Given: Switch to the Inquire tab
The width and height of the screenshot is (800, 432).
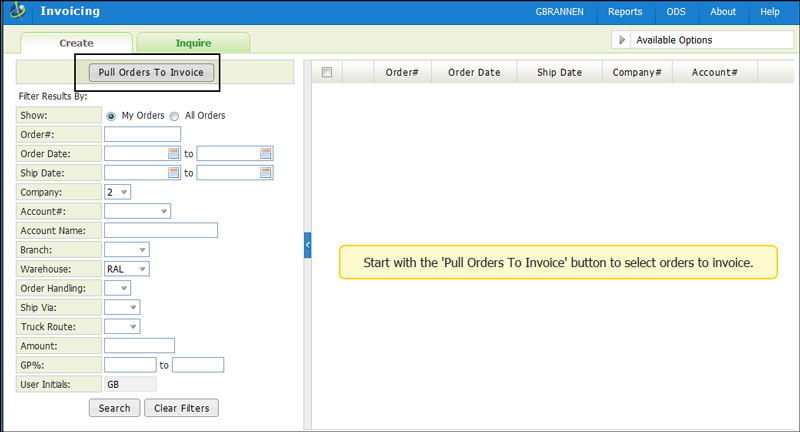Looking at the screenshot, I should (193, 43).
